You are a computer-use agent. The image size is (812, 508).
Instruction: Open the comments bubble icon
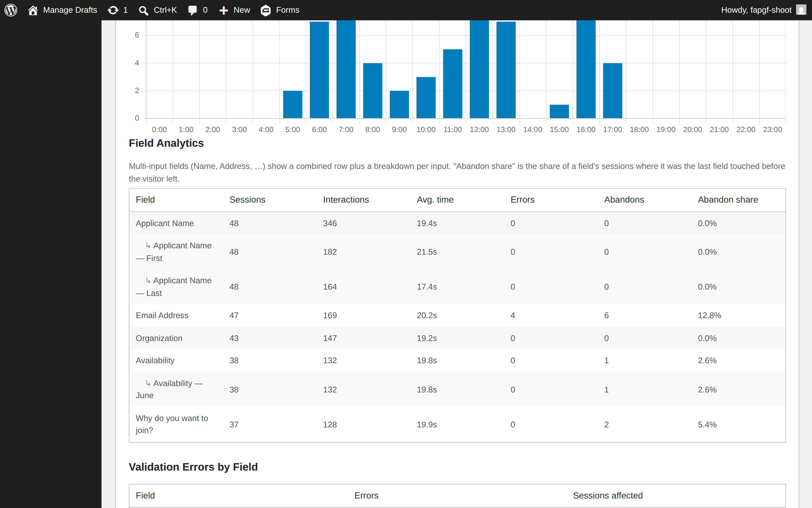[193, 10]
